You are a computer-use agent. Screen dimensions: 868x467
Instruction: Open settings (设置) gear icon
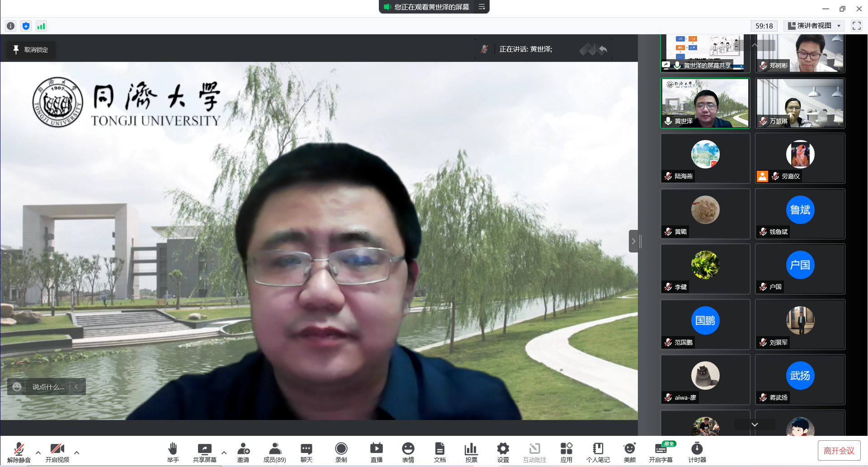coord(503,452)
